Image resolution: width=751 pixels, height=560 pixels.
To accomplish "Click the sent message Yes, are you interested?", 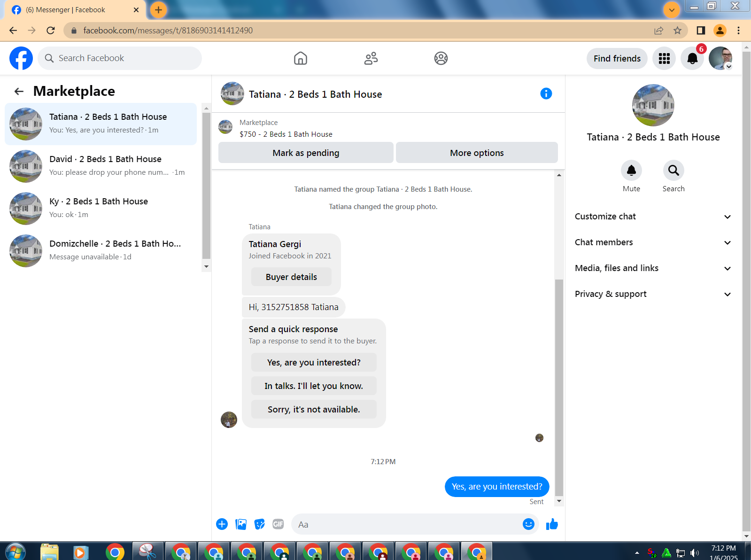I will click(x=497, y=487).
